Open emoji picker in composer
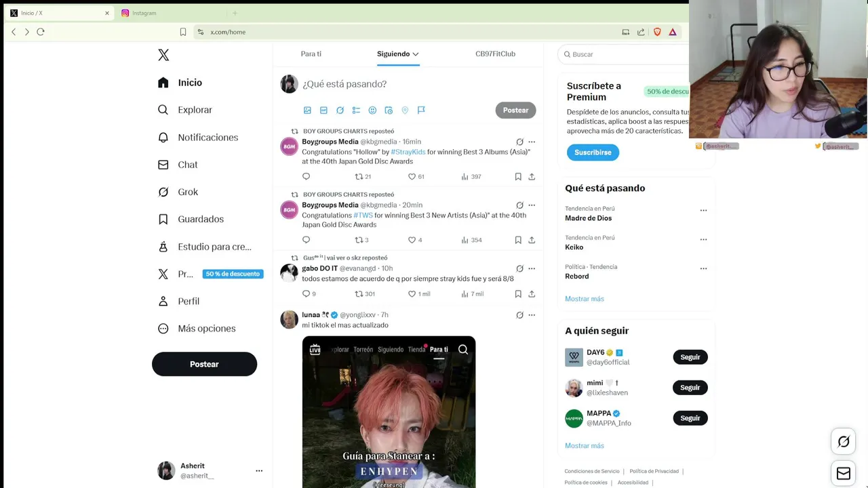The image size is (868, 488). click(x=372, y=110)
